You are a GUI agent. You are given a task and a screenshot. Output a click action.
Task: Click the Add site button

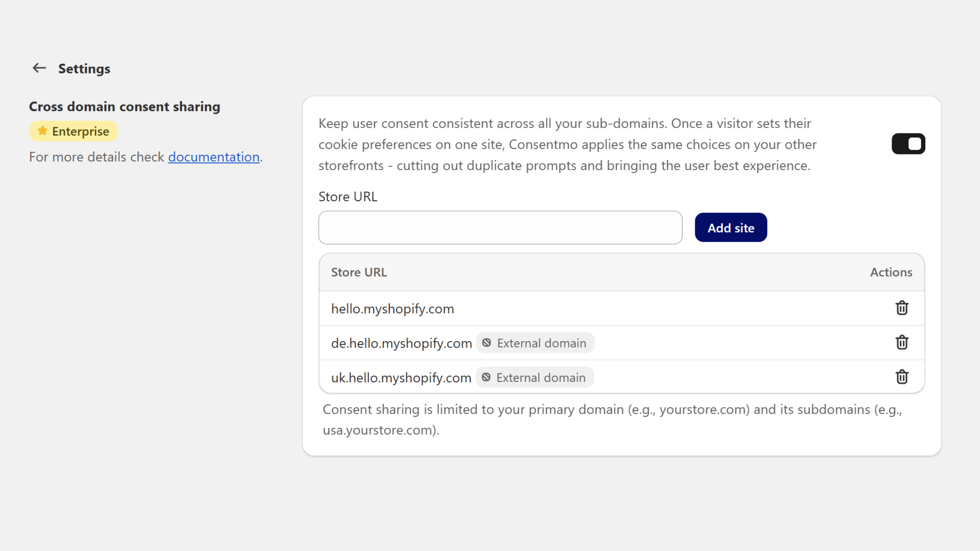click(731, 227)
